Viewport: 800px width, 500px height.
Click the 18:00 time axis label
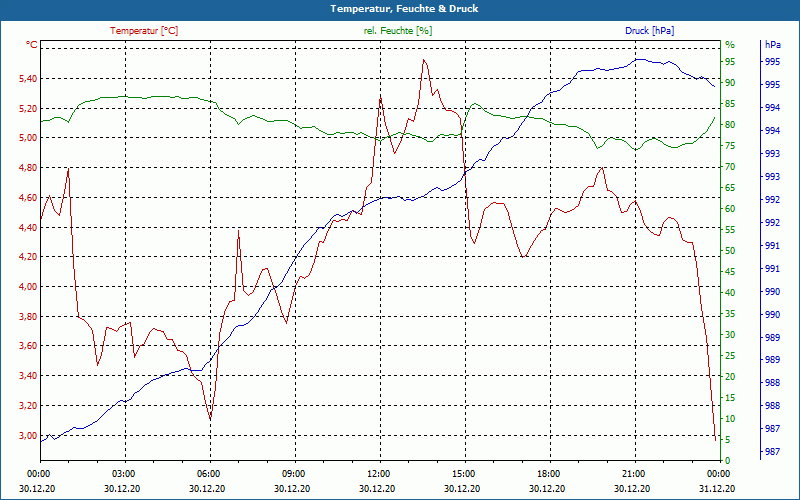547,473
